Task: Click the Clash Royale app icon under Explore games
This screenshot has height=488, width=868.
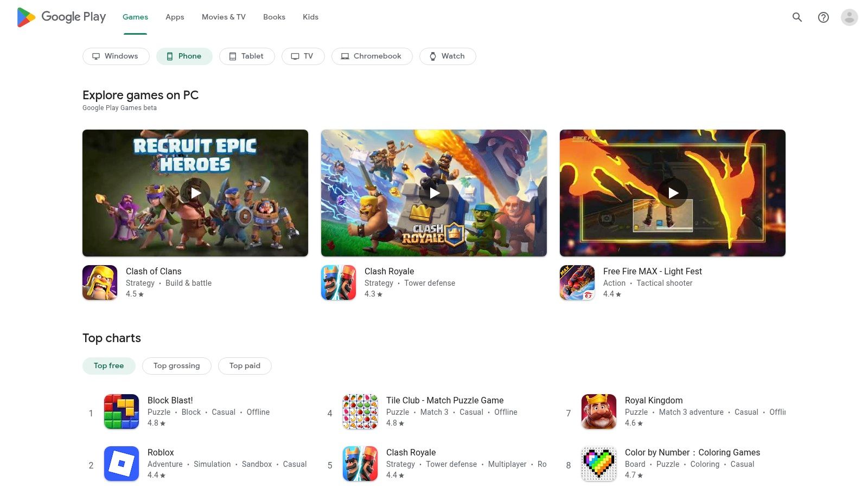Action: 339,282
